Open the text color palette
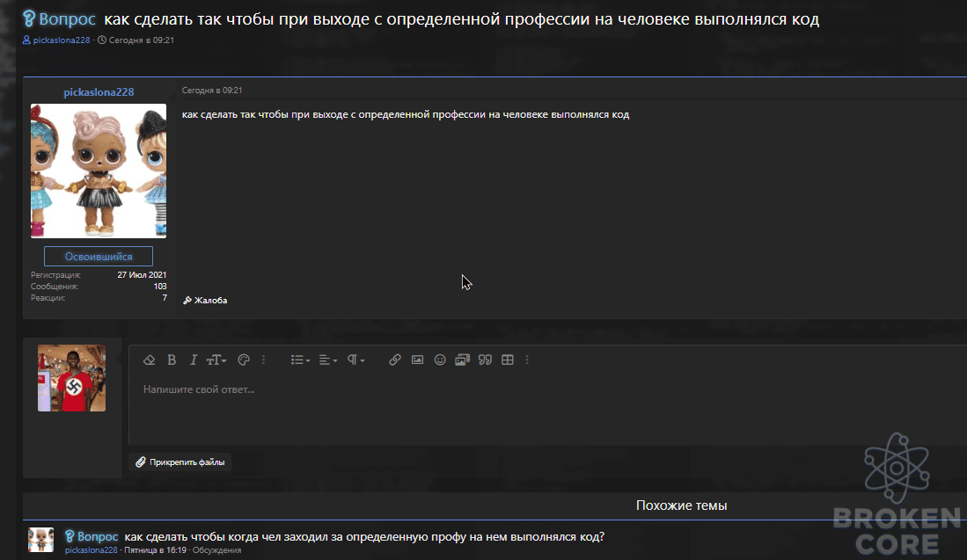Screen dimensions: 967x560 point(244,360)
